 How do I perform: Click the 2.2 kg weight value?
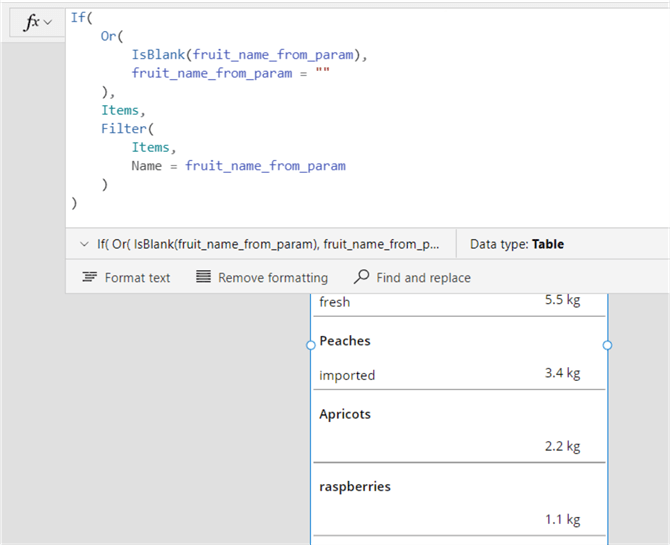tap(562, 446)
